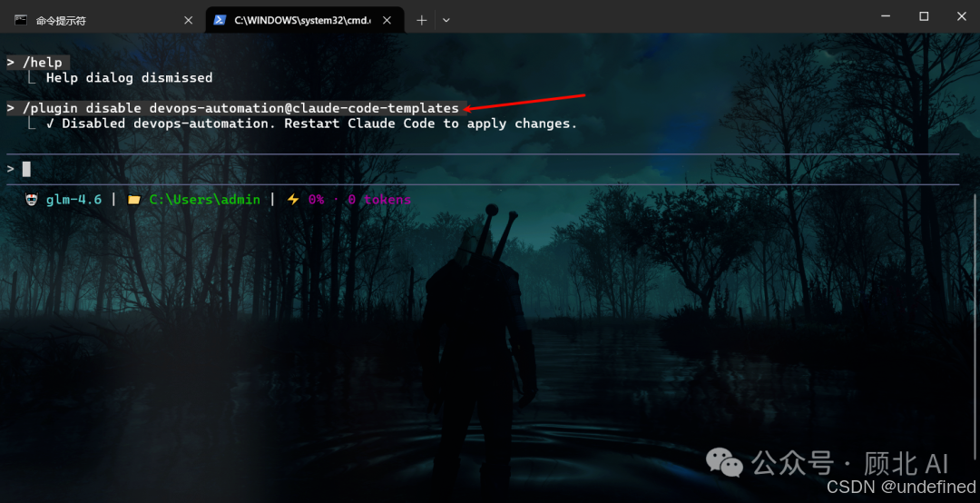This screenshot has width=980, height=503.
Task: Click the PowerShell icon on second tab
Action: click(x=220, y=20)
